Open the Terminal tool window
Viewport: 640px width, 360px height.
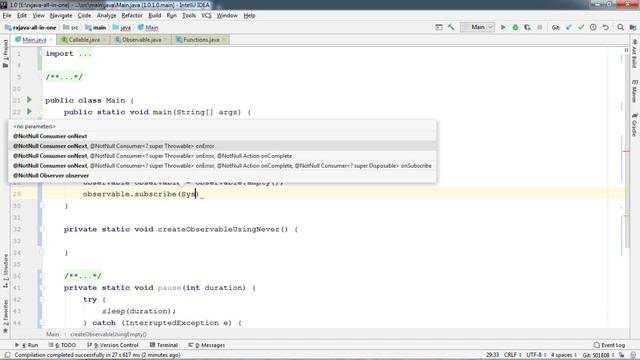click(x=163, y=345)
